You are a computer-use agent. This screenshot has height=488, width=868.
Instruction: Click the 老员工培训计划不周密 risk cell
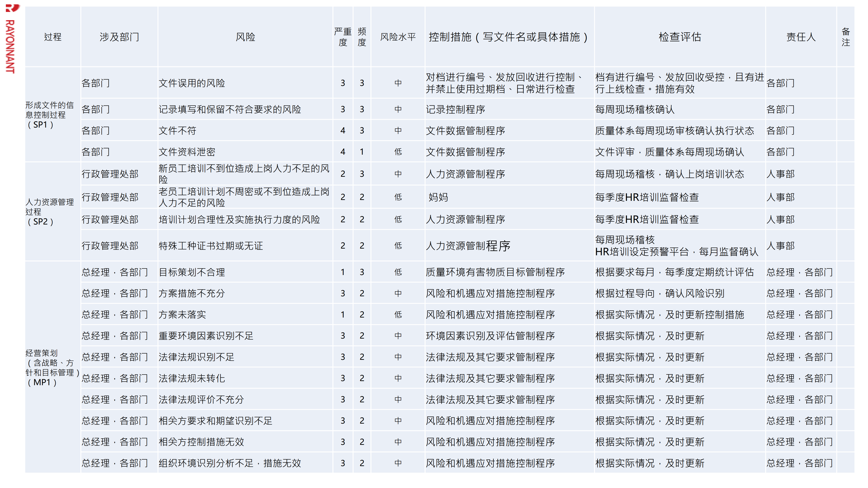click(245, 197)
